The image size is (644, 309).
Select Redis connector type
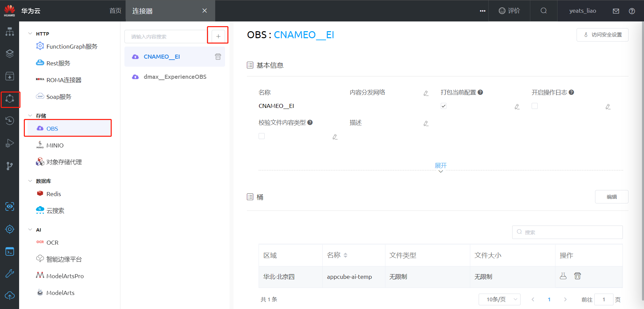tap(49, 194)
